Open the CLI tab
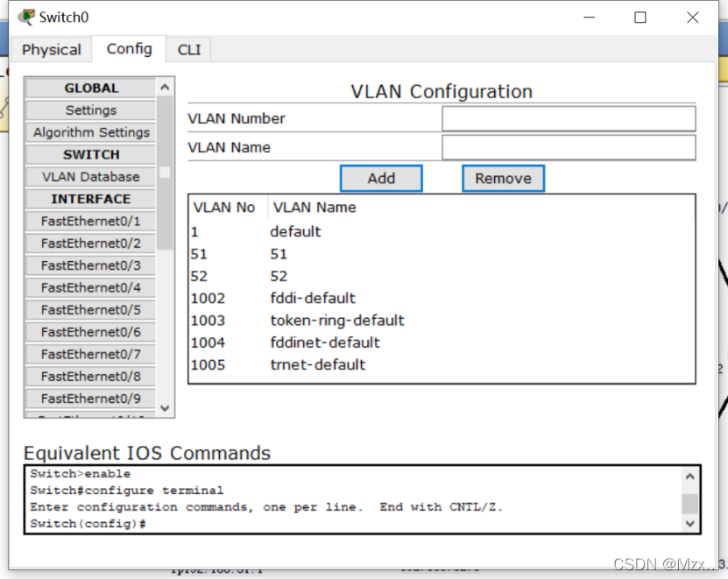This screenshot has height=579, width=728. 189,50
